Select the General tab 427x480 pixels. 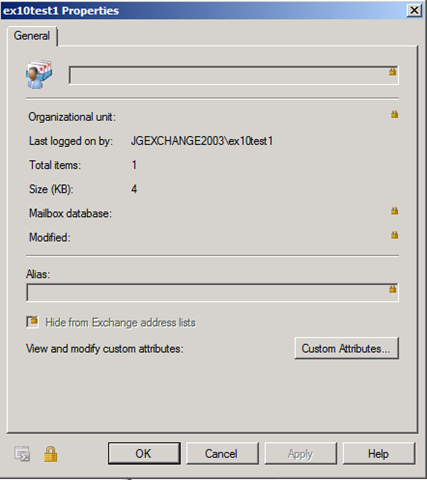pyautogui.click(x=32, y=36)
